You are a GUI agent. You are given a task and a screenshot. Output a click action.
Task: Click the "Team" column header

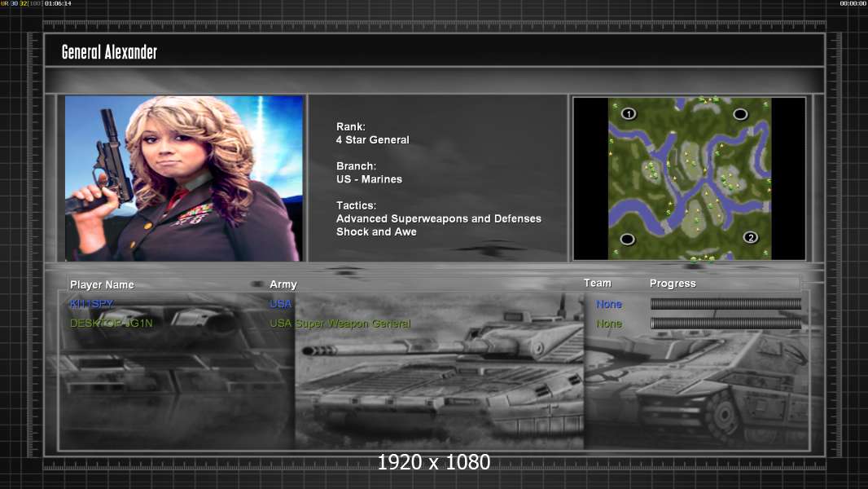tap(598, 283)
